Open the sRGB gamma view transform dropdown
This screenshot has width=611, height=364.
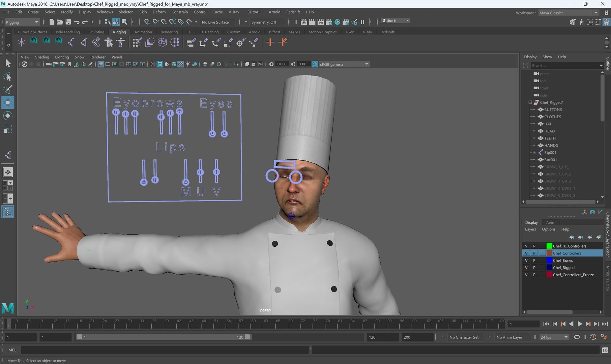click(x=344, y=64)
